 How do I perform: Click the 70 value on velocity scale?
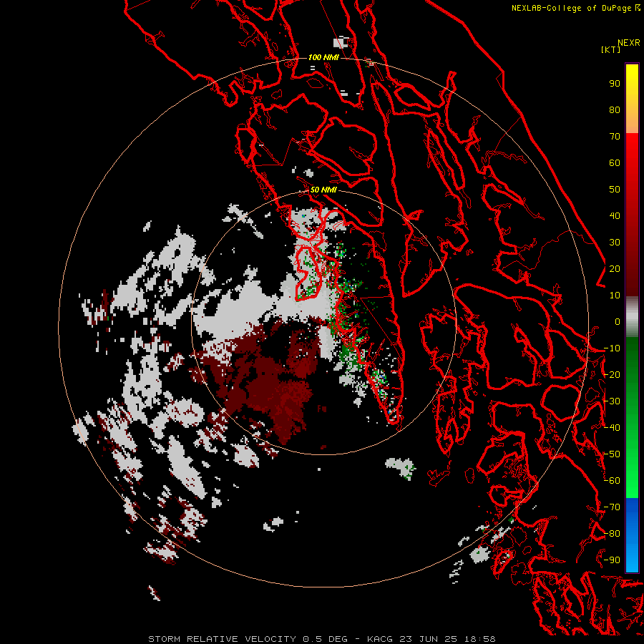coord(615,137)
